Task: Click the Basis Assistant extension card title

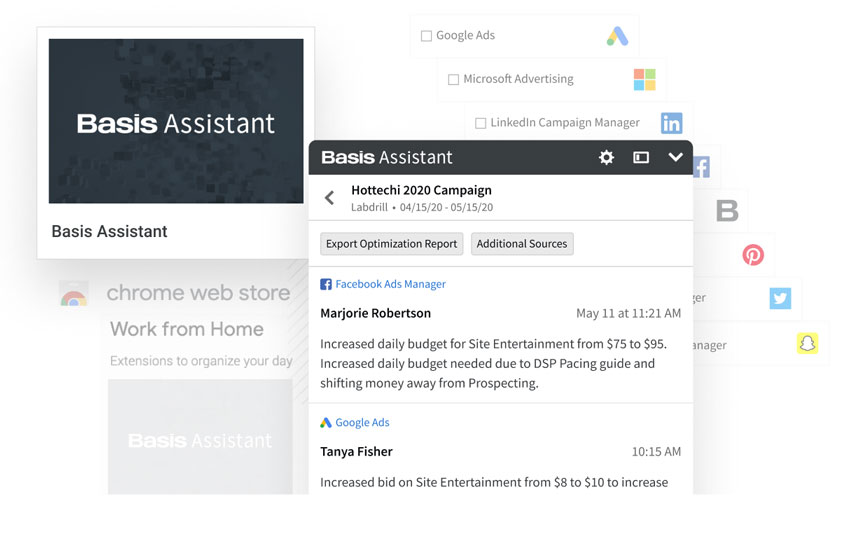Action: click(109, 231)
